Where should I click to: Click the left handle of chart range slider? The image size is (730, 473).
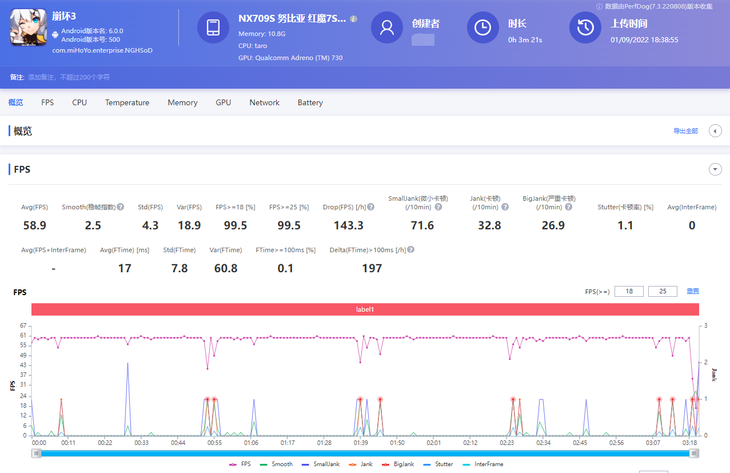click(36, 453)
